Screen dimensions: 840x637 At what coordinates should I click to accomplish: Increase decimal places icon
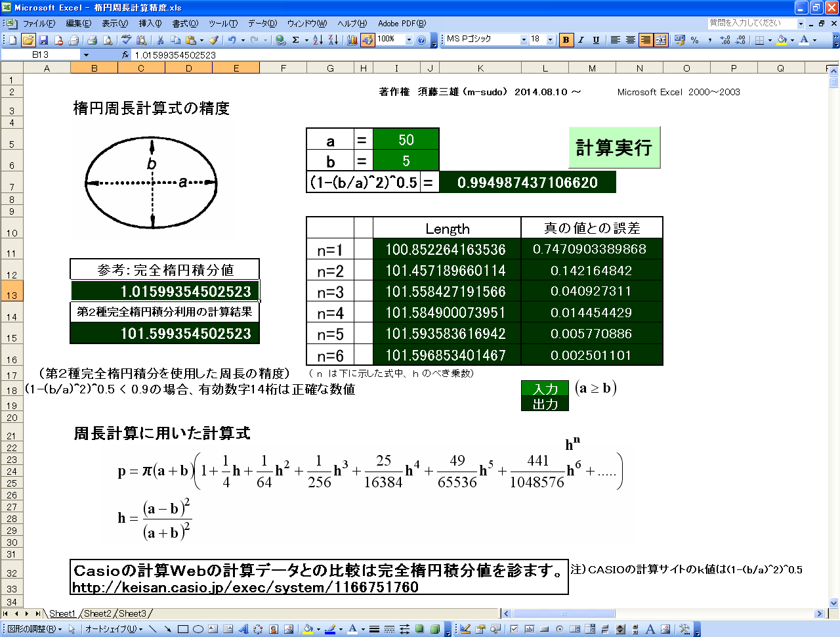click(x=725, y=40)
